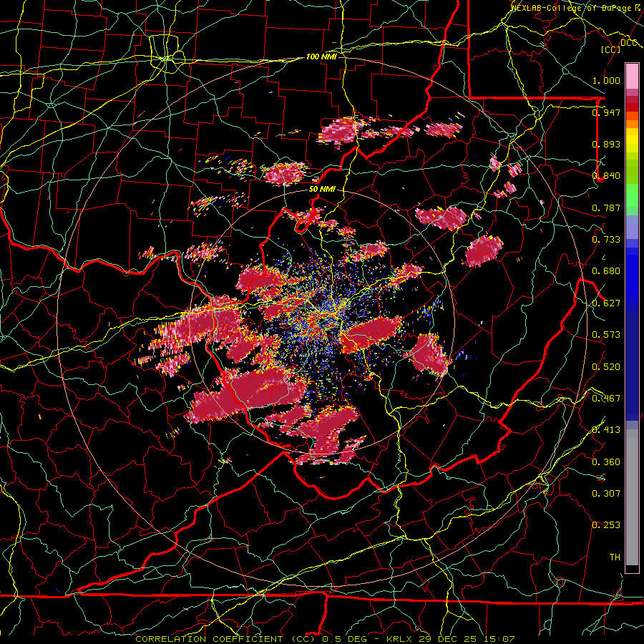Click the 29 DEC 25 15:07 timestamp
644x644 pixels.
tap(467, 639)
